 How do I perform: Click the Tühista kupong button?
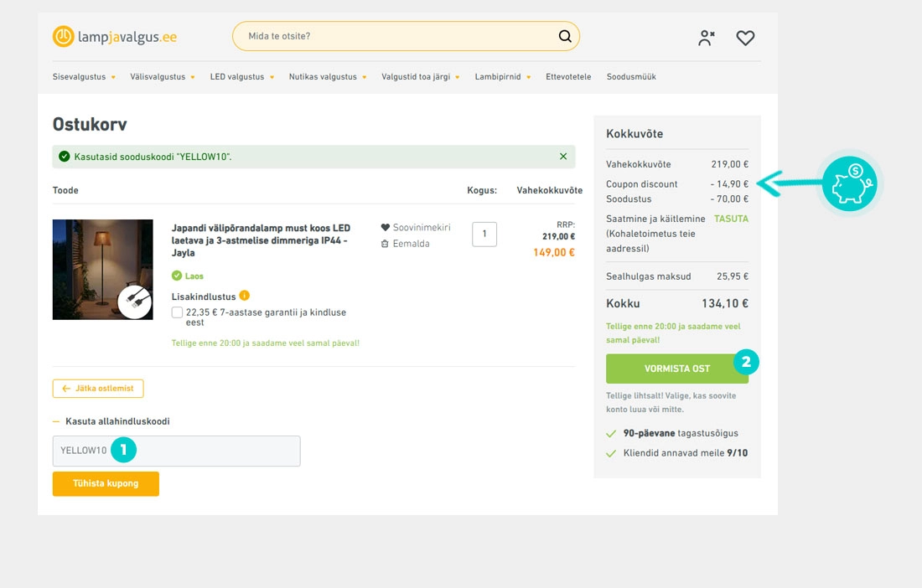(x=106, y=483)
